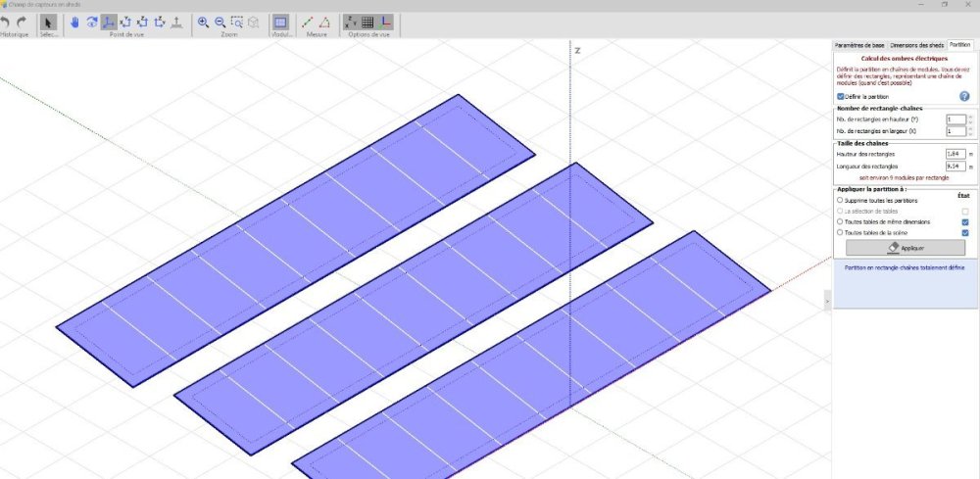
Task: Select the zoom-to-area tool
Action: point(237,22)
